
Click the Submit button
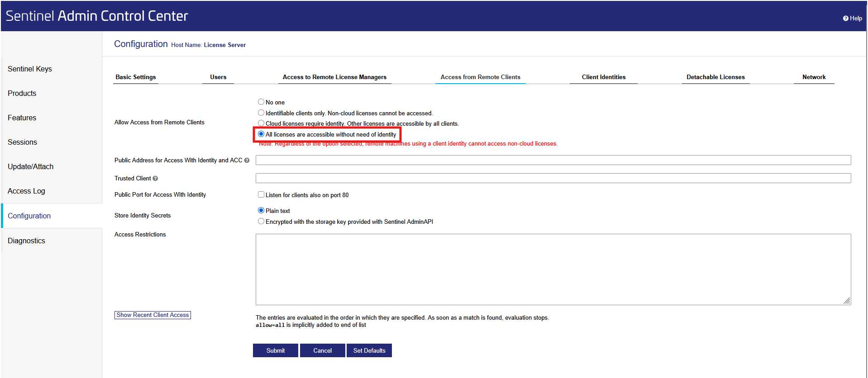[275, 350]
